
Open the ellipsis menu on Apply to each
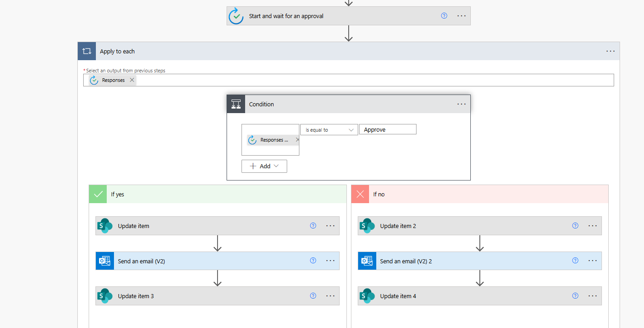coord(610,51)
